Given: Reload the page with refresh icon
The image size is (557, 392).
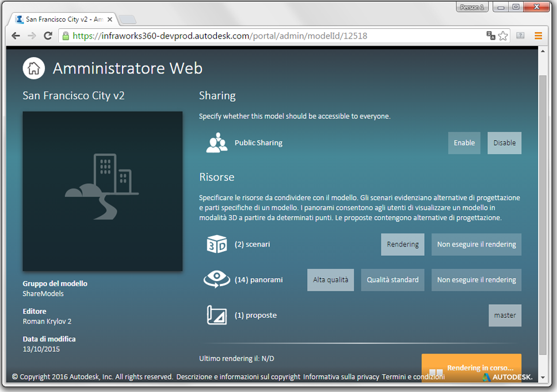Looking at the screenshot, I should click(48, 36).
